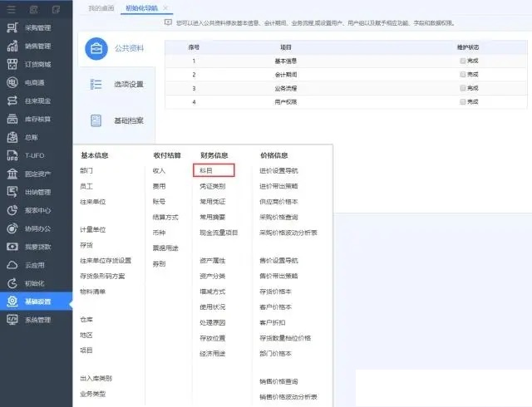Open 资产分类 menu entry
This screenshot has height=407, width=532.
coord(213,276)
